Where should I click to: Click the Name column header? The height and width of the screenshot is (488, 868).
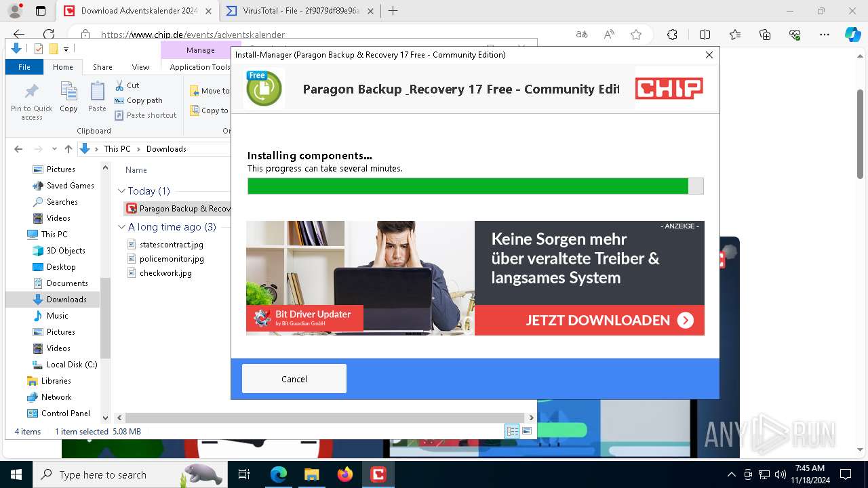point(136,170)
